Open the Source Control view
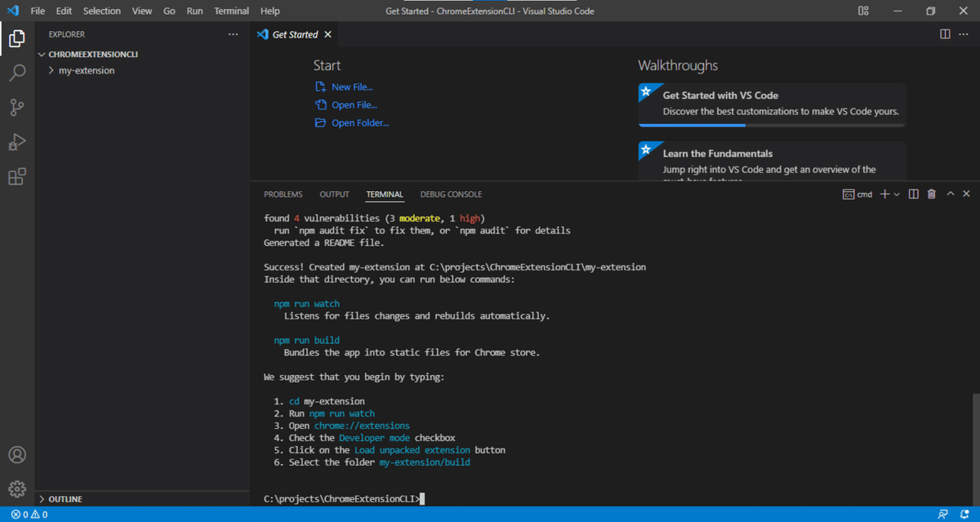This screenshot has width=980, height=522. [16, 107]
